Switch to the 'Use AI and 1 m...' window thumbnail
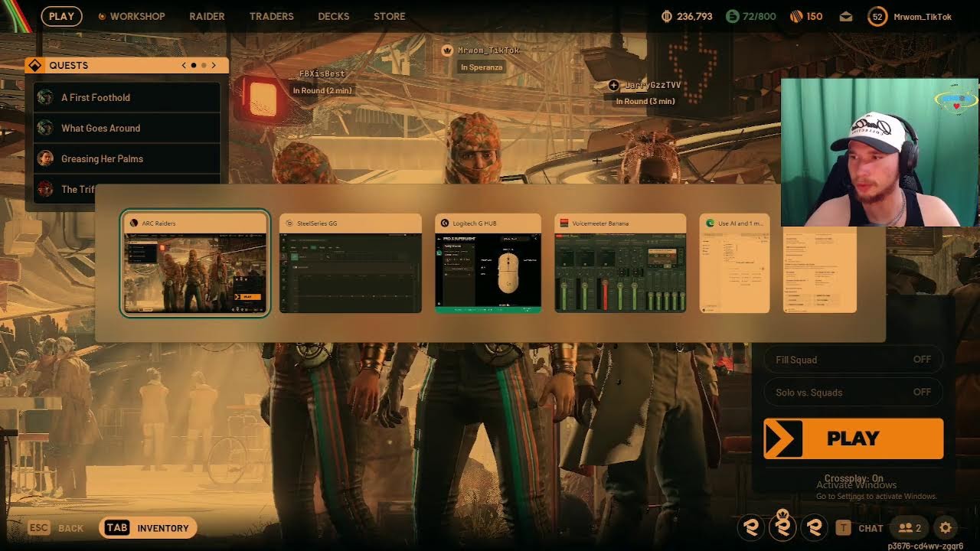This screenshot has width=980, height=551. [x=735, y=263]
